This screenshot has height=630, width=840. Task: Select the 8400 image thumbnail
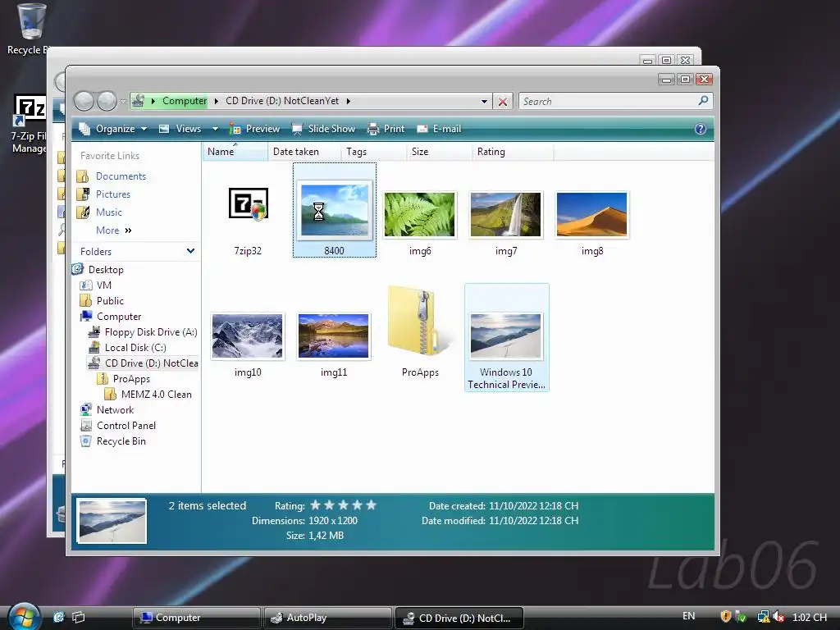[x=335, y=210]
